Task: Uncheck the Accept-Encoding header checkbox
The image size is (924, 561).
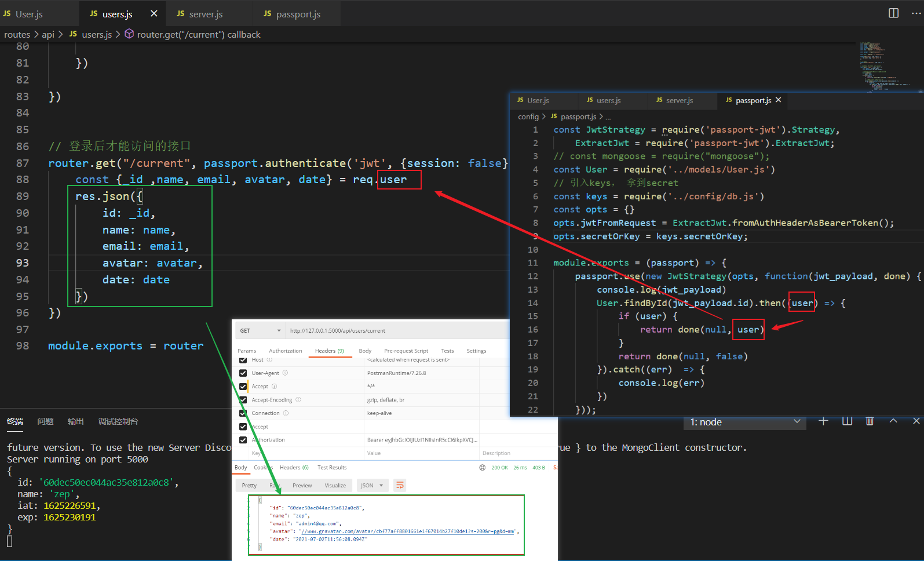Action: pyautogui.click(x=243, y=399)
